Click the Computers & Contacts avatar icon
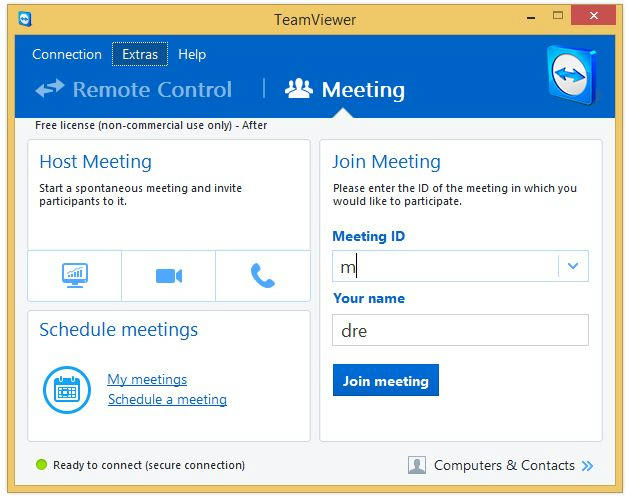Viewport: 627px width, 498px height. coord(417,465)
